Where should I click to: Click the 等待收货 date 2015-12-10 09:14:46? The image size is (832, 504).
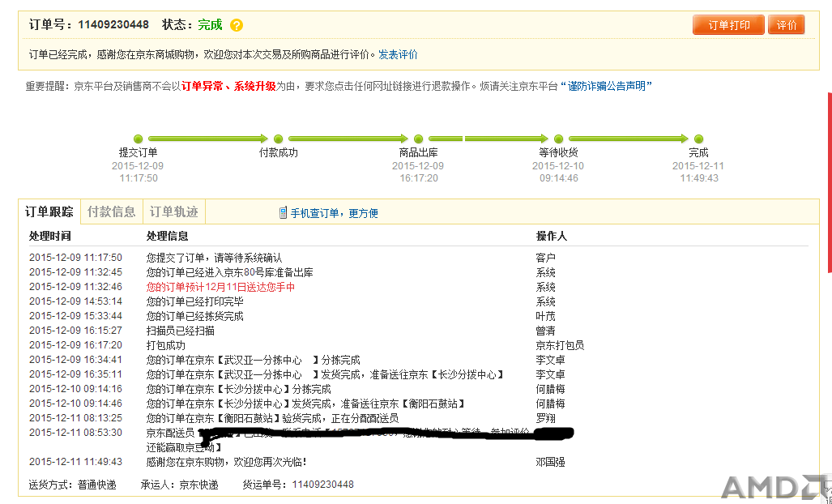point(558,172)
